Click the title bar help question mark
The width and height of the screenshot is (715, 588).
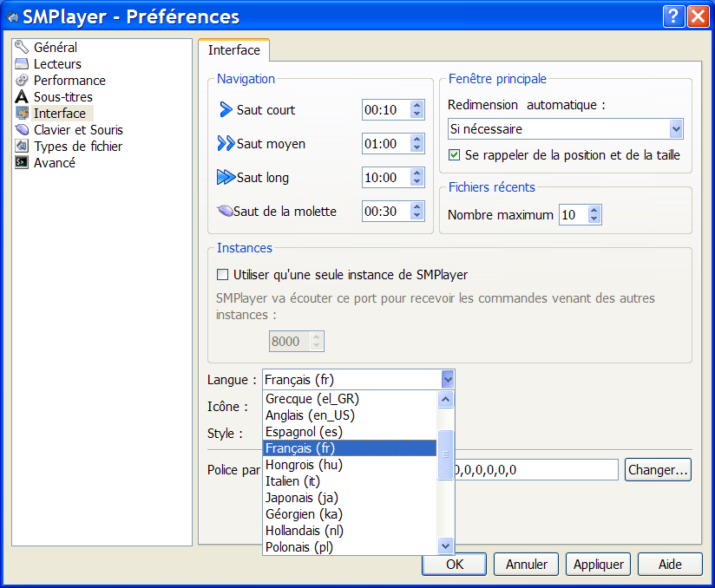[x=673, y=16]
